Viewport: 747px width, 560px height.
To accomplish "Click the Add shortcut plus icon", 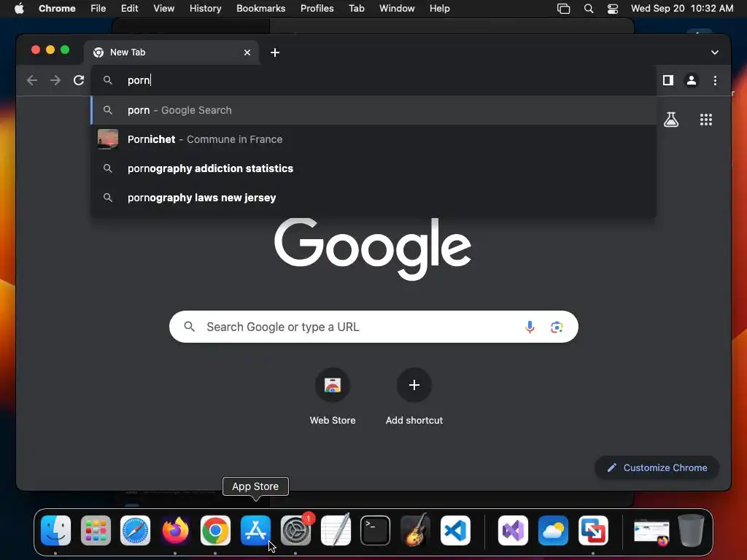I will [414, 385].
